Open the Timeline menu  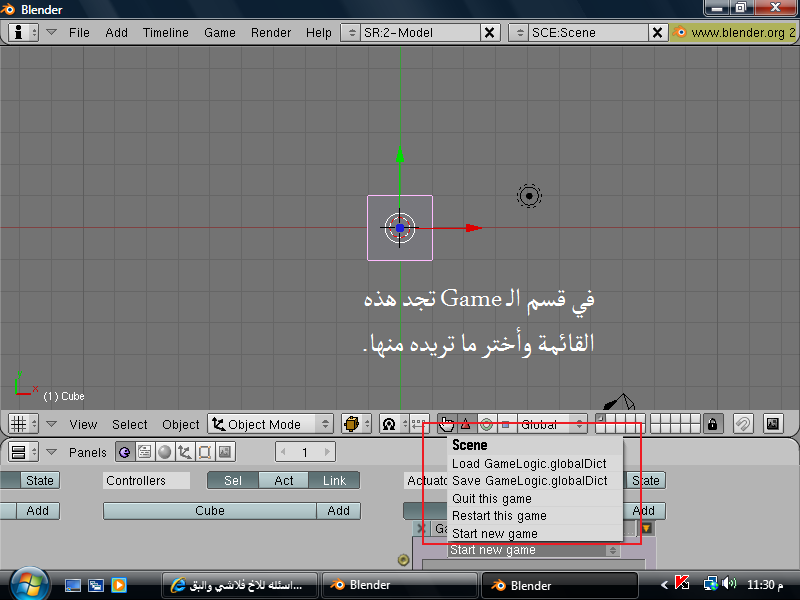click(x=166, y=33)
